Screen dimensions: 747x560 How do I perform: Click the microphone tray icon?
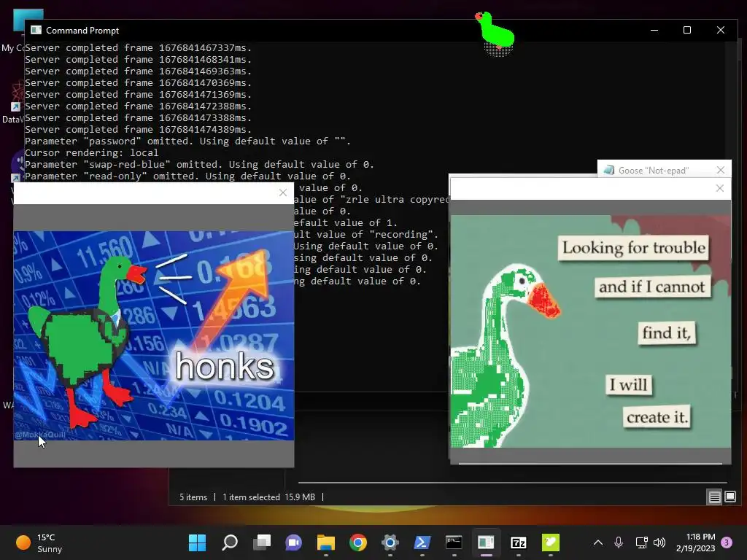(619, 542)
